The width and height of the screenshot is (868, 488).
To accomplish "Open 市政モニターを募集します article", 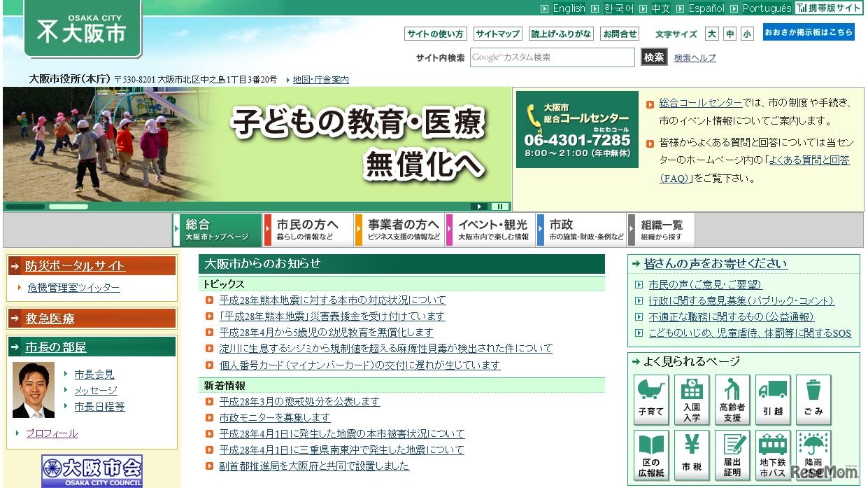I will [x=275, y=418].
